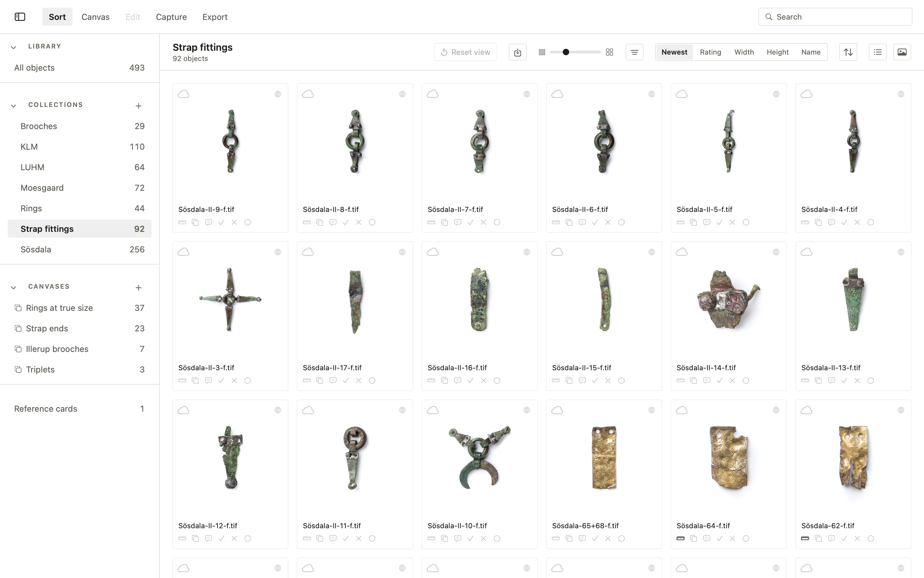Open Sösdala-65+68-f.tif gold foil thumbnail
The height and width of the screenshot is (578, 924).
click(604, 458)
